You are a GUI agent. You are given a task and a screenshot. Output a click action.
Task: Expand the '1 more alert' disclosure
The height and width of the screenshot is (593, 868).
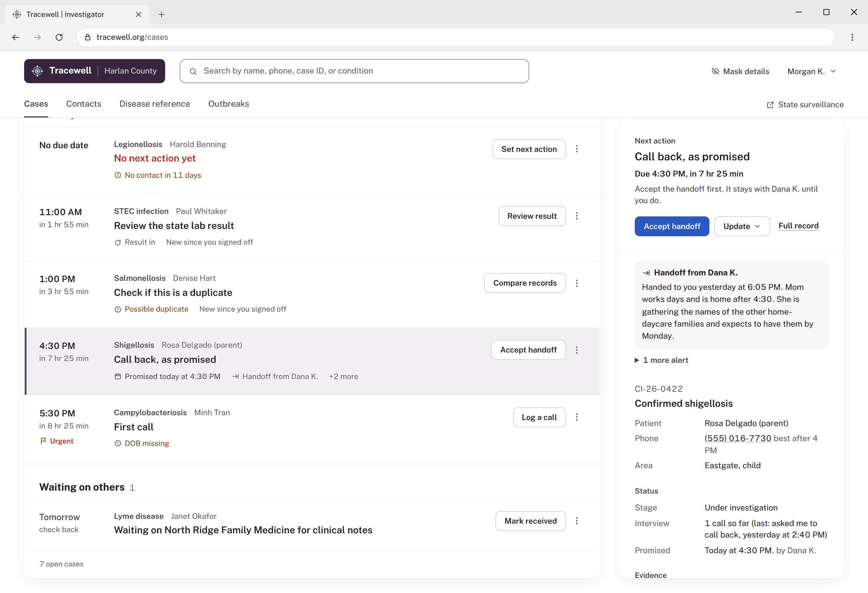[x=661, y=360]
